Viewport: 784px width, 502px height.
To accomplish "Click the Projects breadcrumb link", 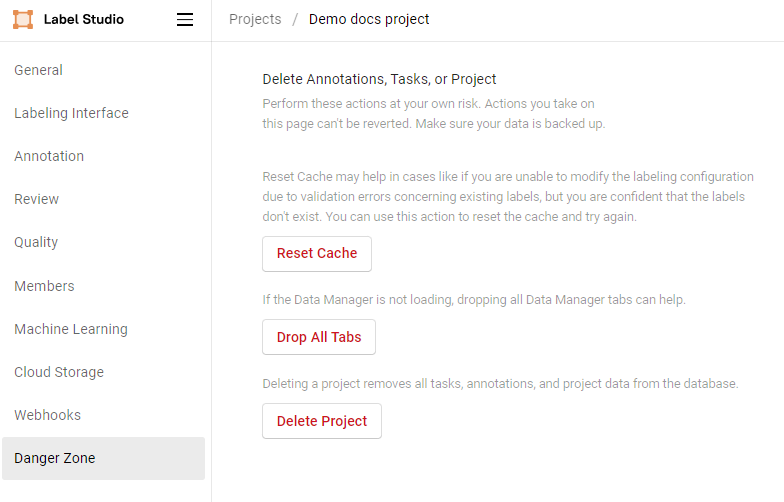I will click(255, 19).
